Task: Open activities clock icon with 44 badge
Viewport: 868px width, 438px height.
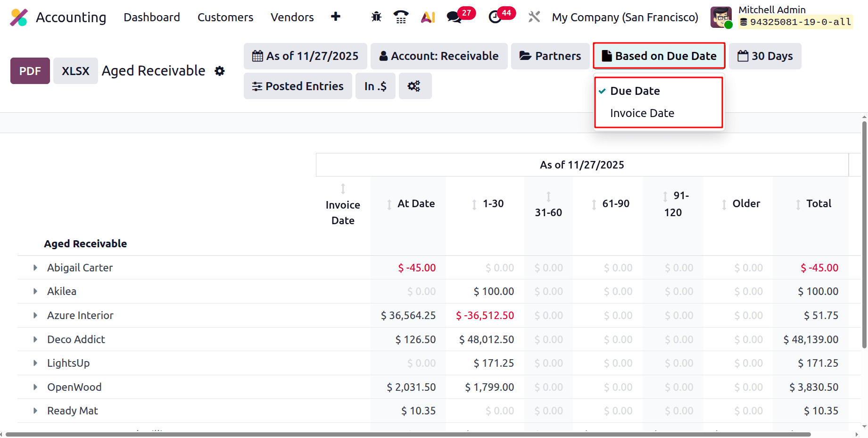Action: 495,17
